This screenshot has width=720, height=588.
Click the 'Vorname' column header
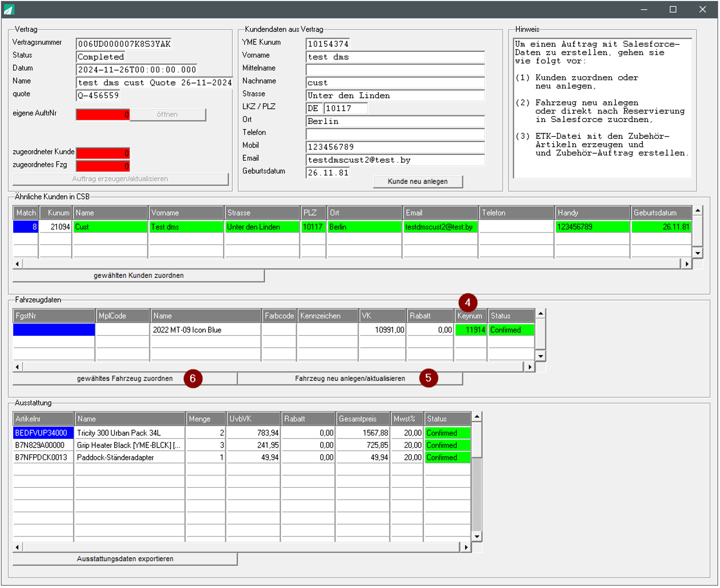pos(186,213)
